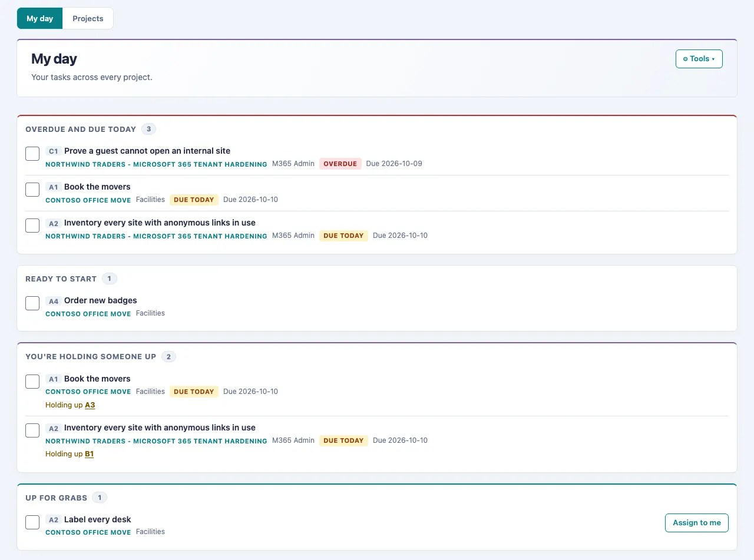Screen dimensions: 754x560
Task: Click the Overdue and Due Today section heading
Action: coord(81,129)
